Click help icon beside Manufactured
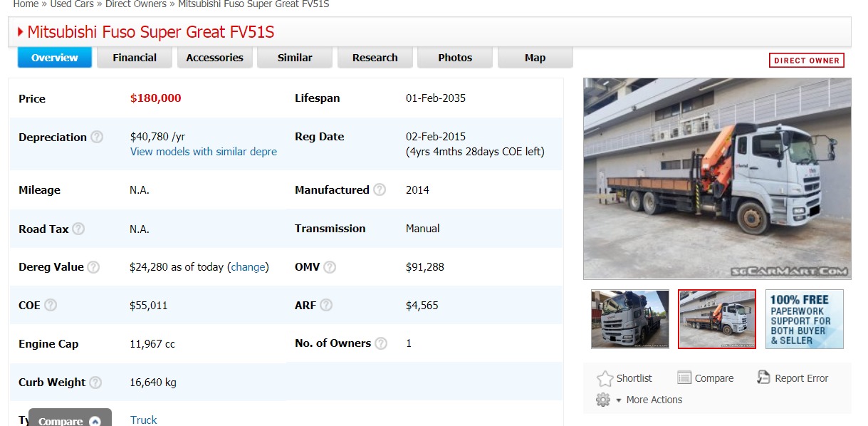This screenshot has height=426, width=868. click(x=380, y=189)
